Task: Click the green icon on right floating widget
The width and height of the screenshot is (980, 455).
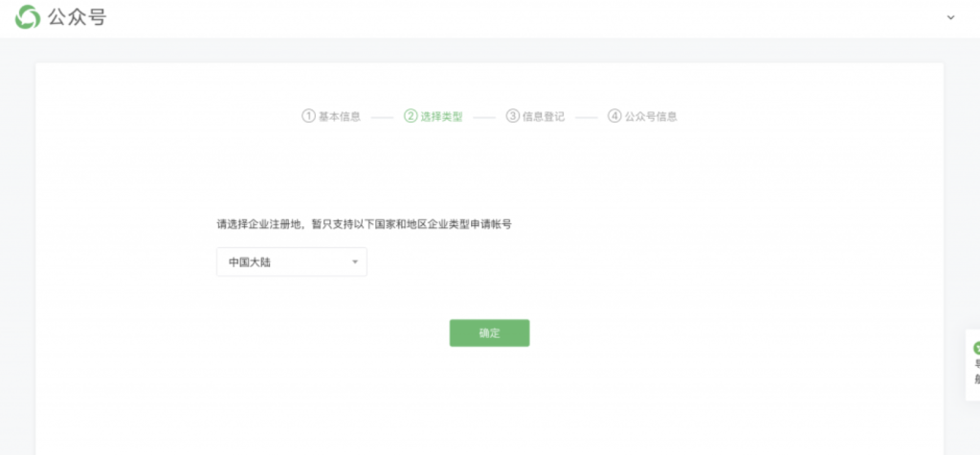Action: point(975,349)
